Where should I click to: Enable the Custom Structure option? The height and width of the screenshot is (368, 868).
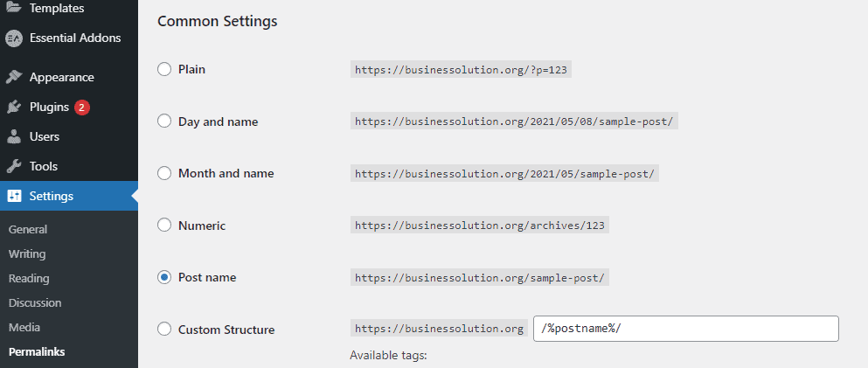(164, 330)
